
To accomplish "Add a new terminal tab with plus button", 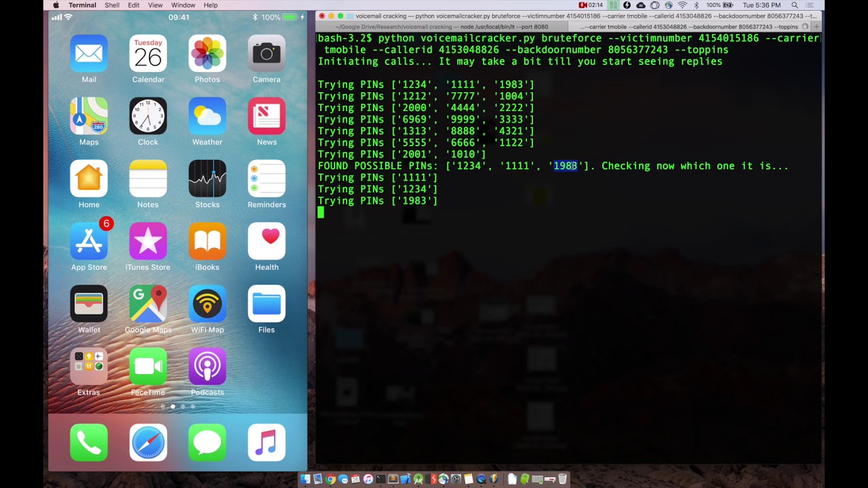I will [x=816, y=26].
